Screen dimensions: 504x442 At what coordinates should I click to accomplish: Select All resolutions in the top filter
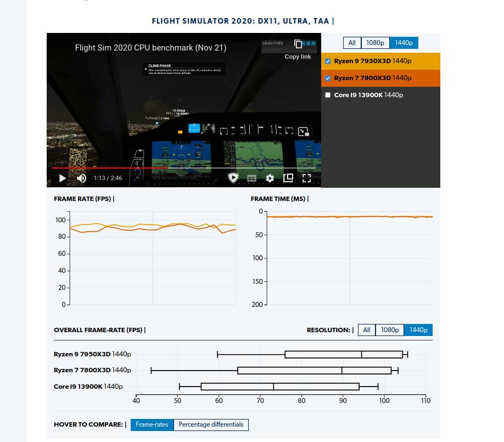(351, 43)
